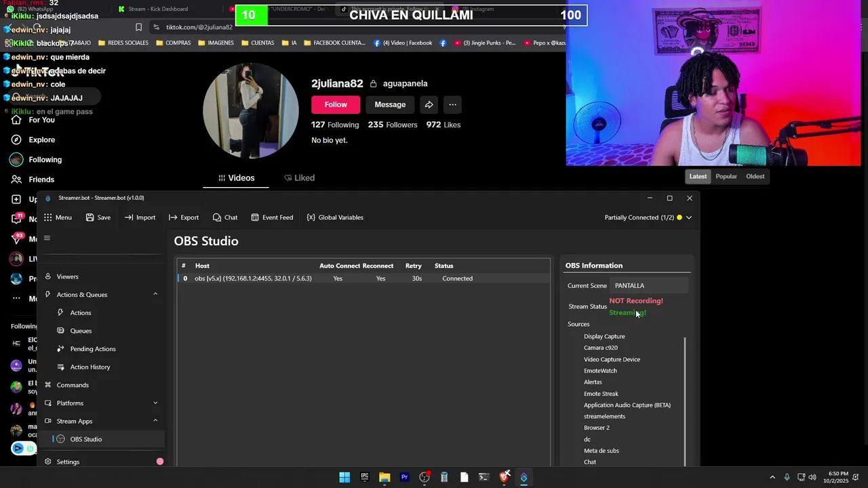
Task: Open the IMAGENES bookmarks folder
Action: tap(216, 43)
